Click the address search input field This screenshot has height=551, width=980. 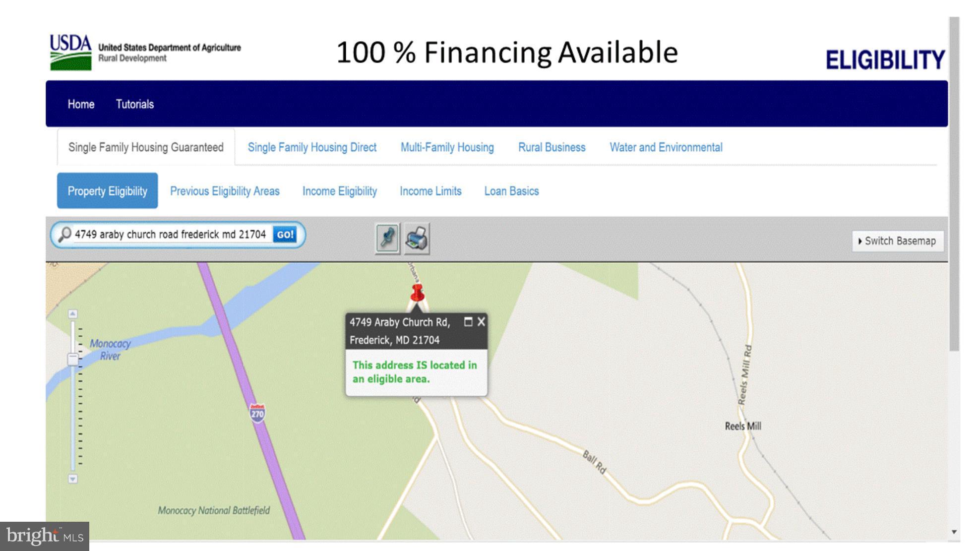[171, 235]
